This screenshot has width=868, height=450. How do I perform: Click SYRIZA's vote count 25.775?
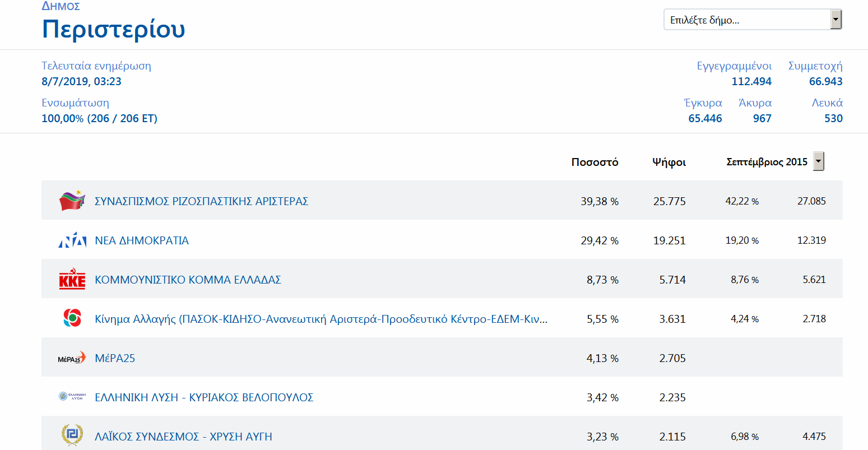670,201
